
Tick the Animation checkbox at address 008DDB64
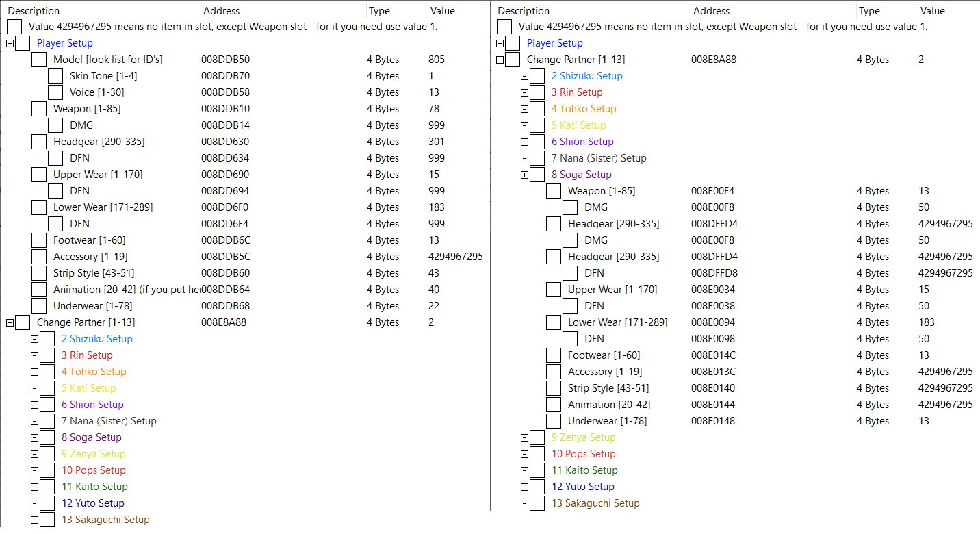coord(39,290)
